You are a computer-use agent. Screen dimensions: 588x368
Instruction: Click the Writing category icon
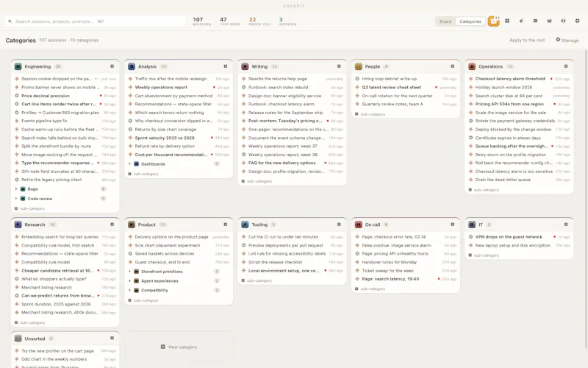pyautogui.click(x=245, y=66)
